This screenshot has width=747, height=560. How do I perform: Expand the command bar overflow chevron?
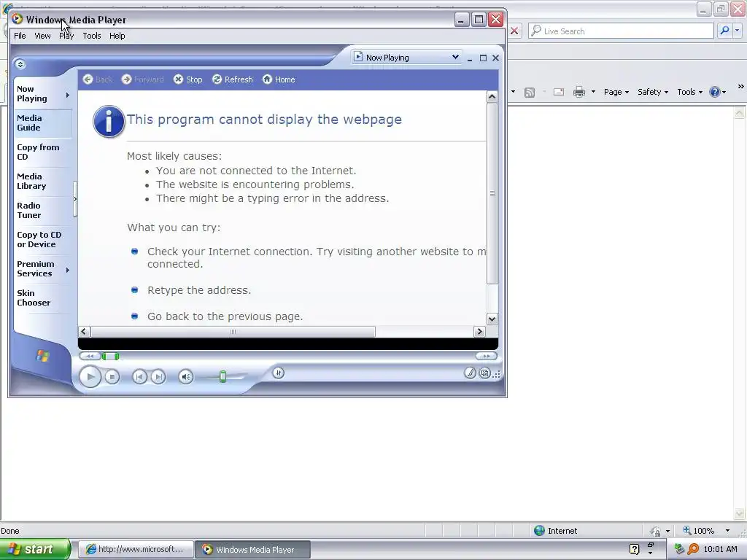[741, 87]
